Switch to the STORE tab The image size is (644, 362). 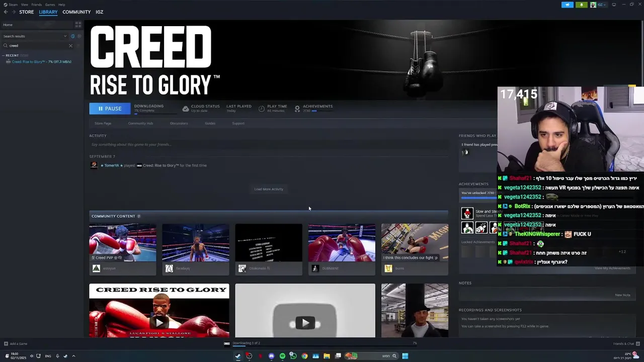pyautogui.click(x=27, y=12)
